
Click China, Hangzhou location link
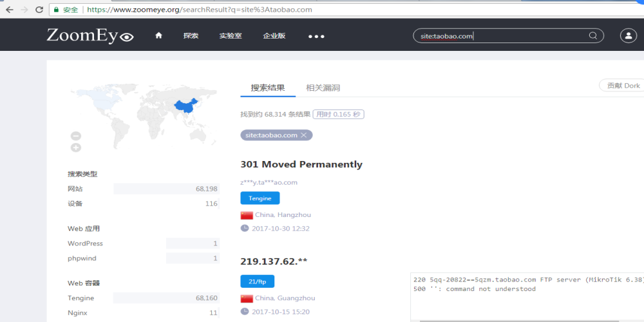pyautogui.click(x=283, y=215)
